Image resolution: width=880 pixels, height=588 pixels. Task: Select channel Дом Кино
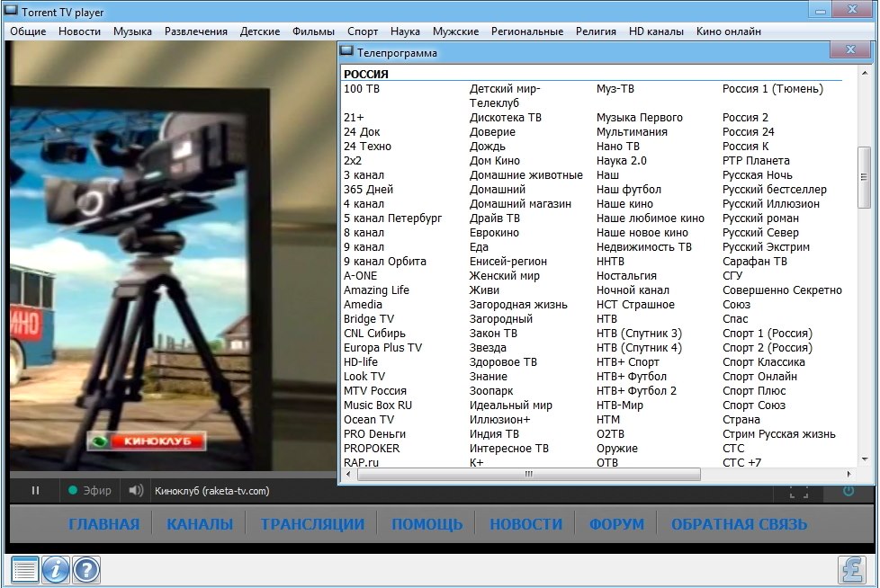pyautogui.click(x=495, y=161)
